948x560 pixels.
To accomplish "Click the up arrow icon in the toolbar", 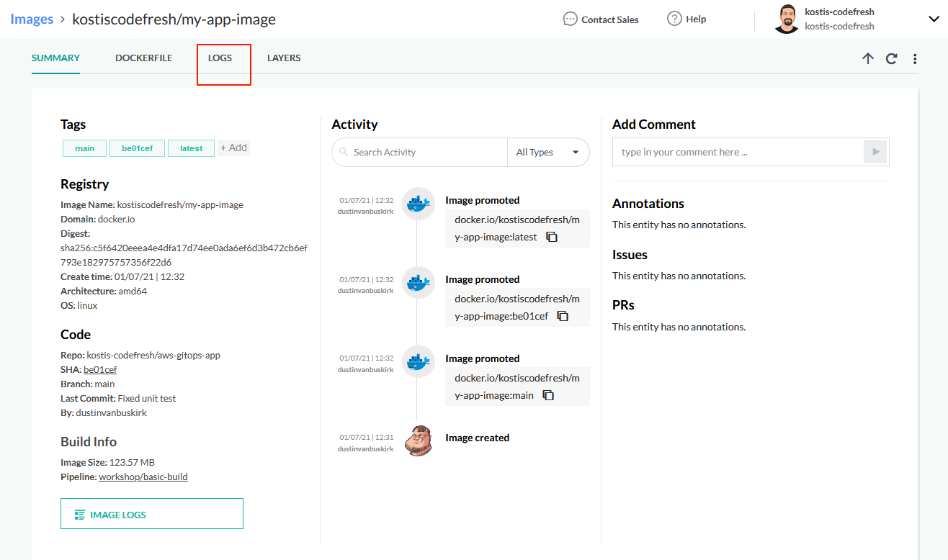I will [868, 59].
